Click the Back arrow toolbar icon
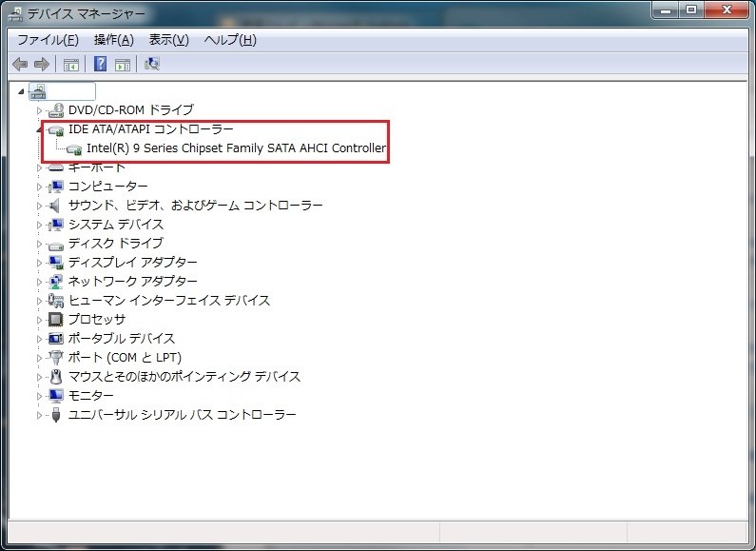Screen dimensions: 756x551 pyautogui.click(x=20, y=64)
